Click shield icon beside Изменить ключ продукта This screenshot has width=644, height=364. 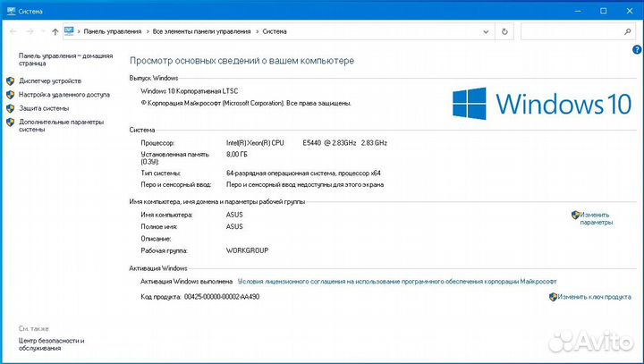click(554, 297)
